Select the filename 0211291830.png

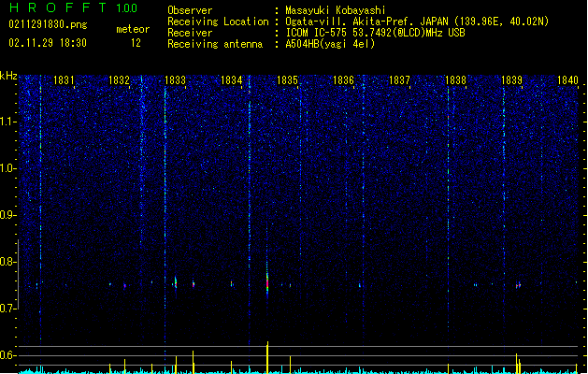click(48, 24)
